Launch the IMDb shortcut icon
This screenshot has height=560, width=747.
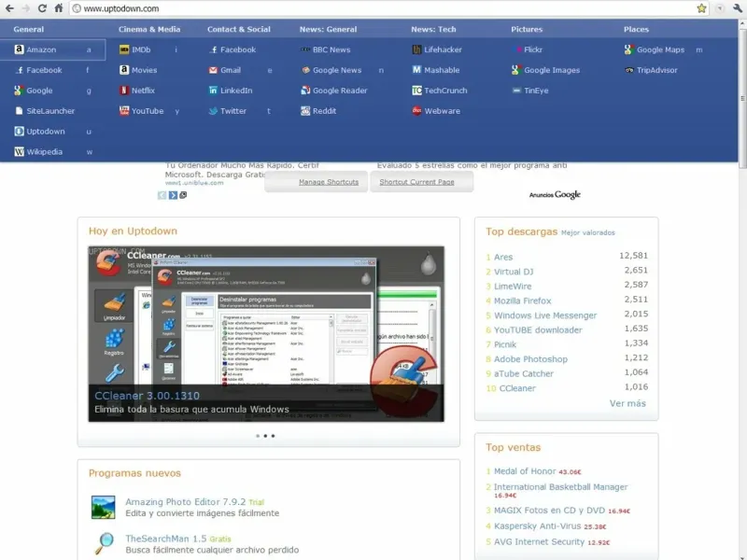124,49
